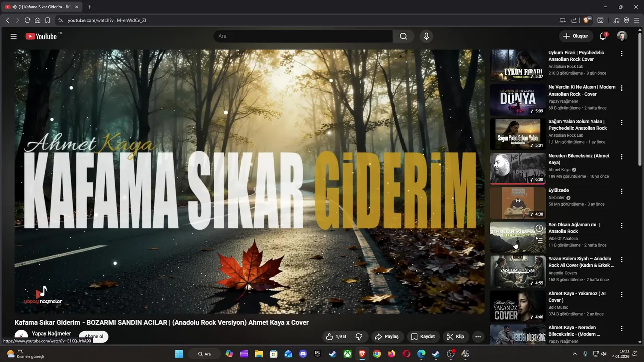This screenshot has width=644, height=362.
Task: Open options for Uykum Firari video
Action: 621,53
